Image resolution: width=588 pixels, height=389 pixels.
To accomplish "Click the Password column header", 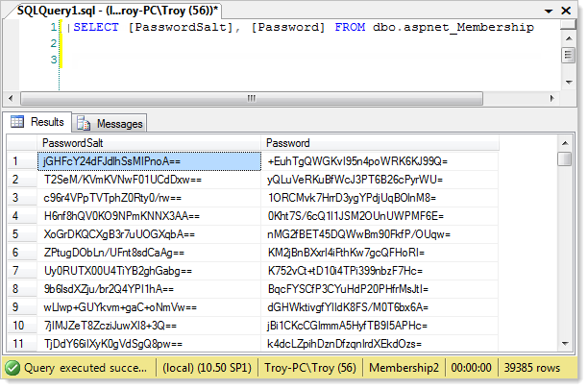I will click(380, 143).
